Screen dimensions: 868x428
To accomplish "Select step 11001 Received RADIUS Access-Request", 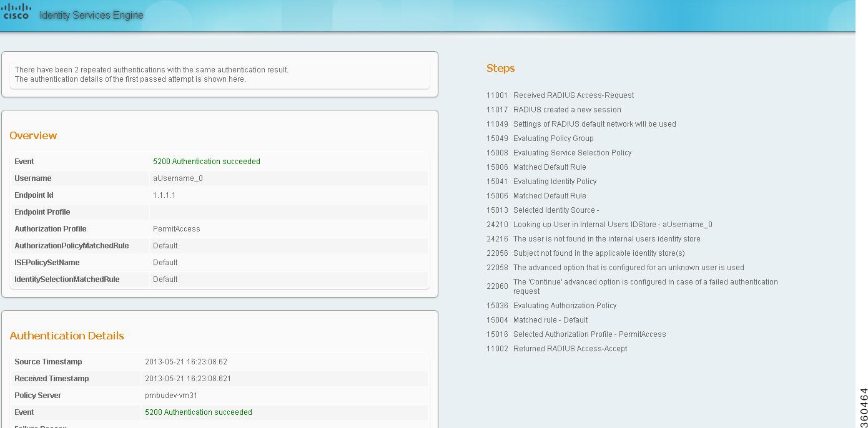I will 560,95.
